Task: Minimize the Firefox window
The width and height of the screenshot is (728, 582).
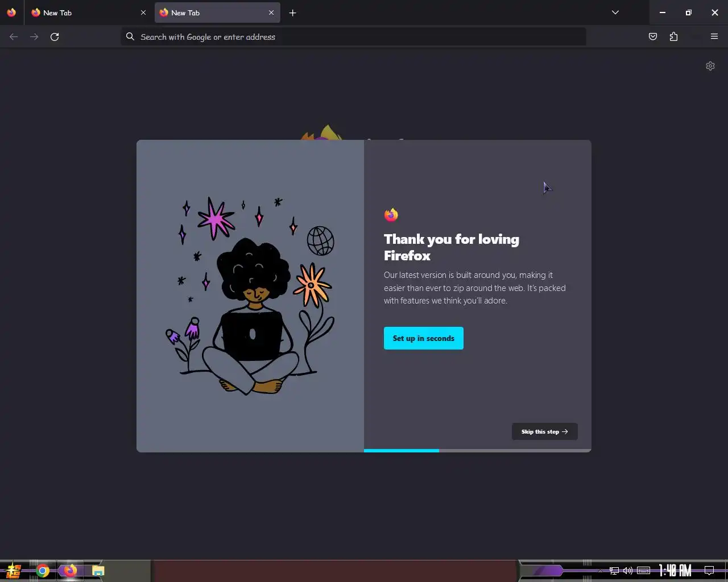Action: (x=663, y=13)
